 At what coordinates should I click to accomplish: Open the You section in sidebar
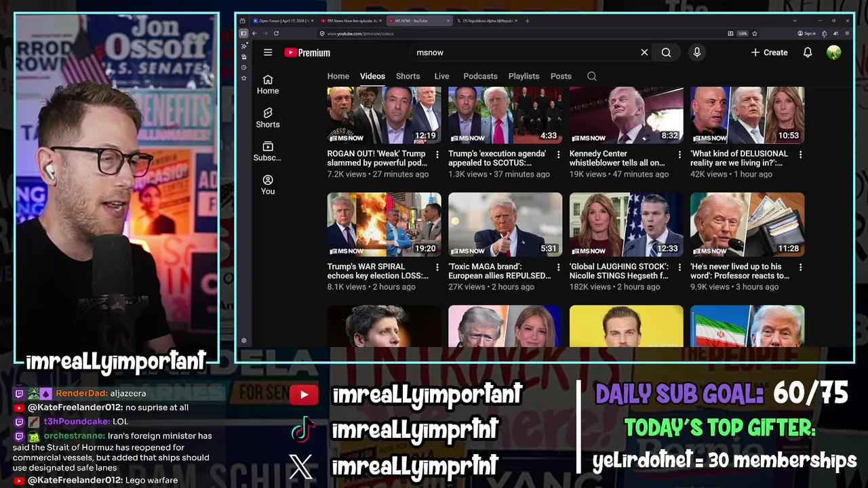(268, 185)
